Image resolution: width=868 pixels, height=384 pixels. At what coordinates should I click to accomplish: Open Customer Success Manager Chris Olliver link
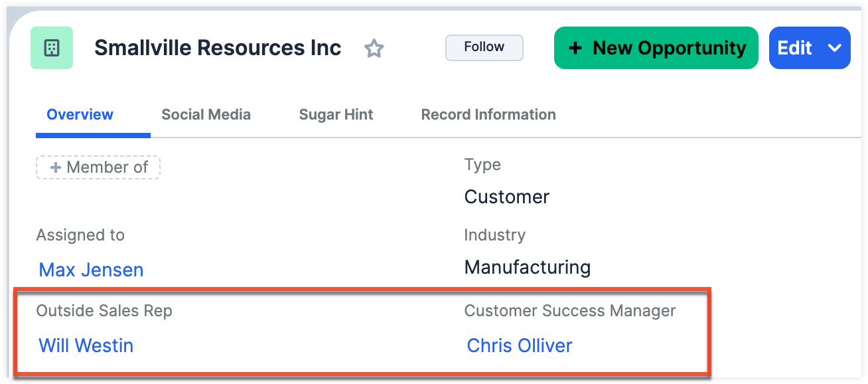(x=520, y=345)
